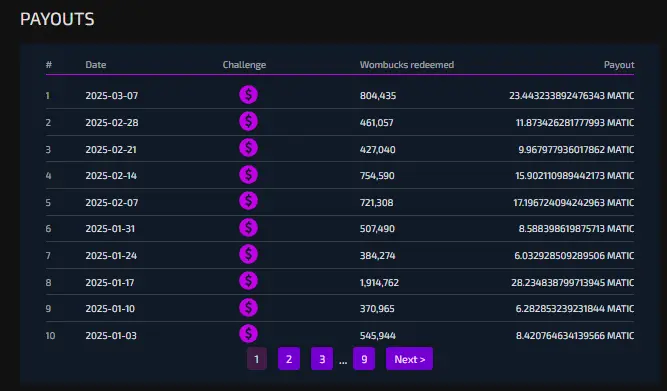
Task: Click the challenge coin icon for 2025-01-24
Action: pyautogui.click(x=248, y=254)
